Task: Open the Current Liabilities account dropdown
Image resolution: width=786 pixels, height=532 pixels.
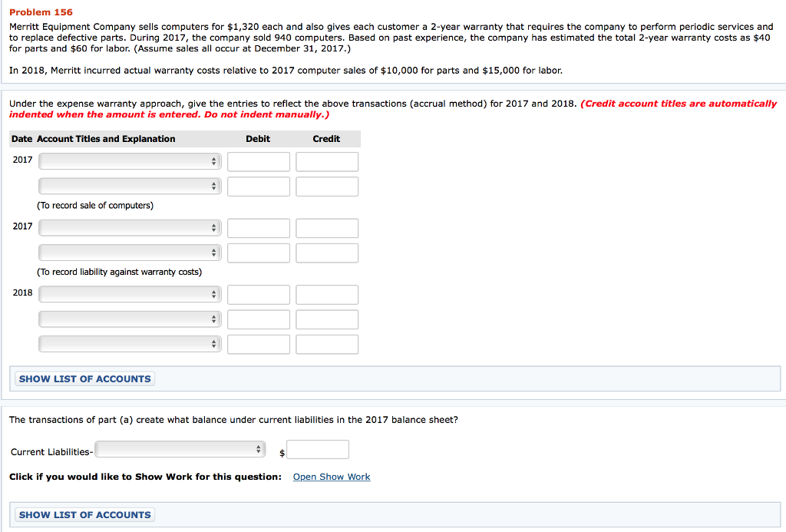Action: tap(180, 449)
